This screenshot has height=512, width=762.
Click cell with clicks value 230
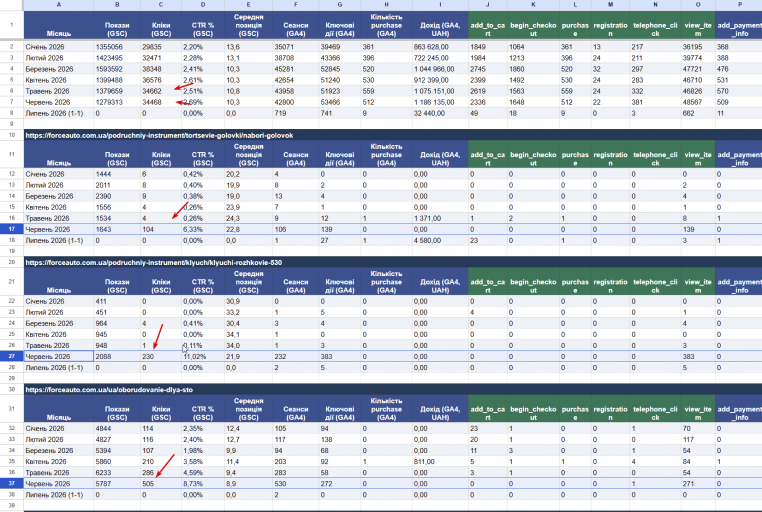(161, 357)
